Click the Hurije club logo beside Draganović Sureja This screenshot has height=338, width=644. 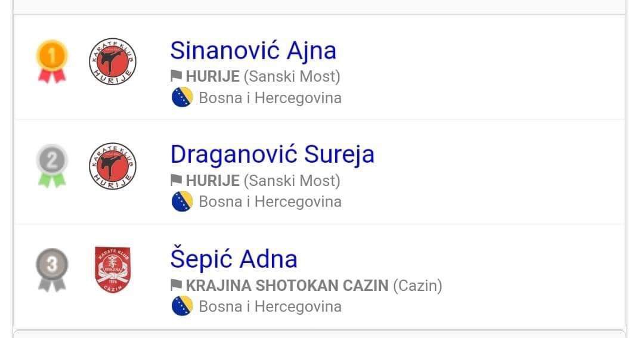[112, 166]
